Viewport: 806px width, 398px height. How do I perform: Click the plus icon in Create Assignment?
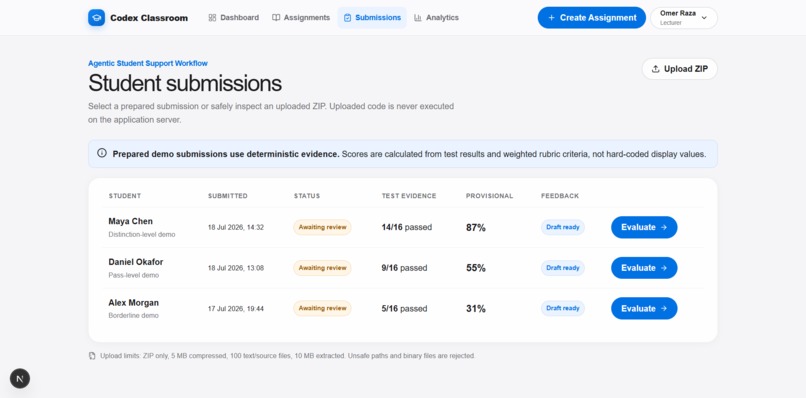pos(551,17)
